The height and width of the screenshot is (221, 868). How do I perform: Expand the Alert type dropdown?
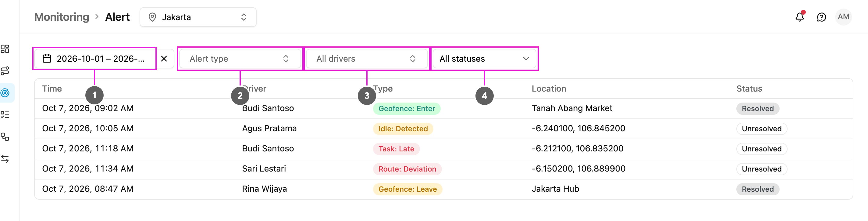[240, 59]
